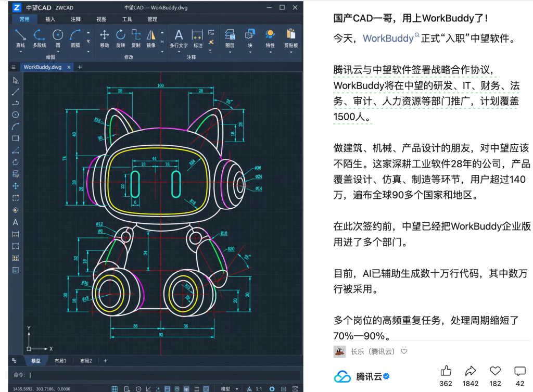Close the WorkBuddy.dwg file tab
The height and width of the screenshot is (392, 533).
click(69, 67)
